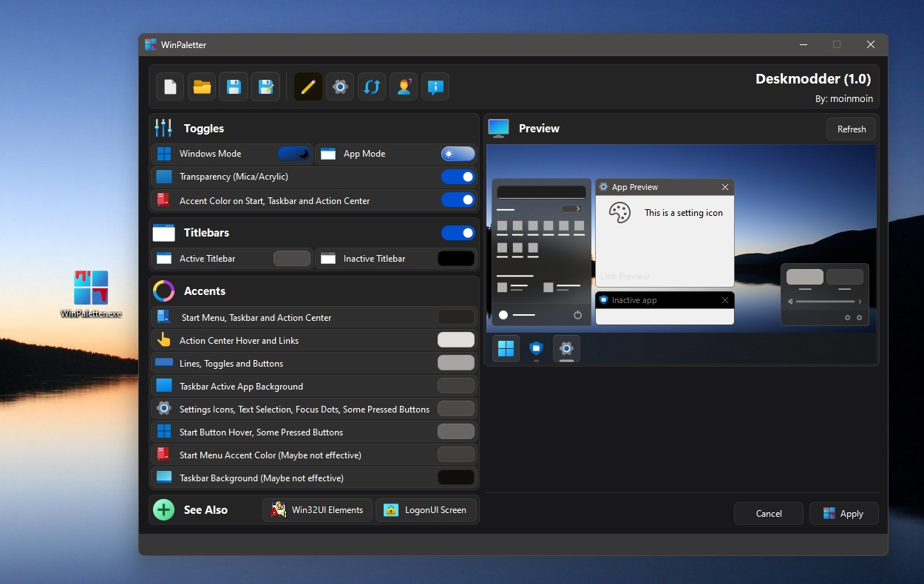This screenshot has width=924, height=584.
Task: Open the Settings Icons, Text Selection color swatch
Action: pos(456,409)
